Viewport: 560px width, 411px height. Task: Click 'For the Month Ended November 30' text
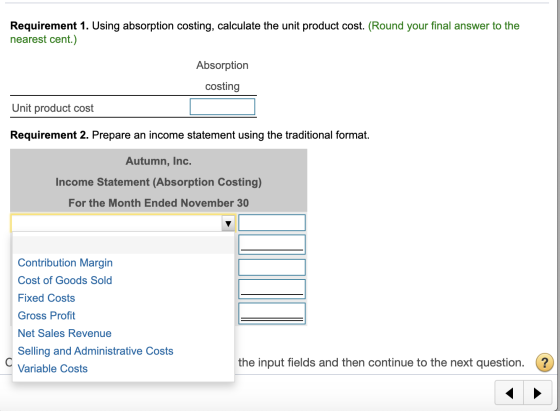pyautogui.click(x=159, y=203)
